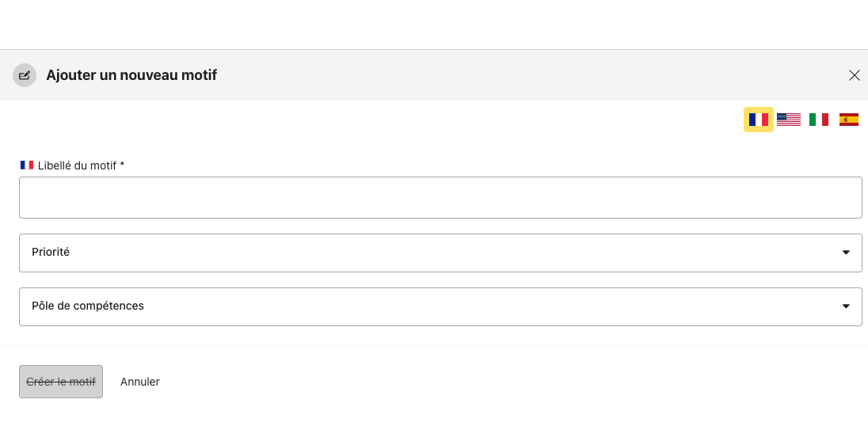The width and height of the screenshot is (868, 426).
Task: Click the Ajouter un nouveau motif title
Action: click(x=131, y=75)
